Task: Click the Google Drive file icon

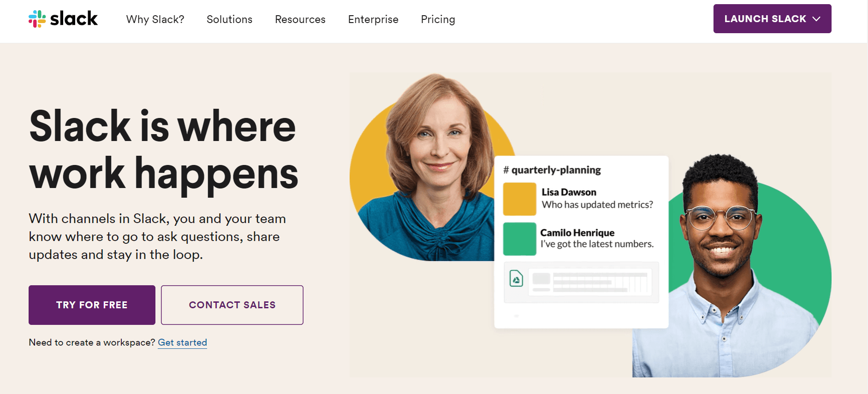Action: (516, 279)
